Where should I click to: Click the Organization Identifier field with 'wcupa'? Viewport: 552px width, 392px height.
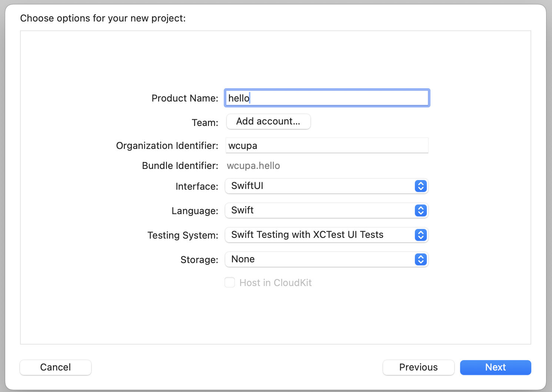[327, 146]
